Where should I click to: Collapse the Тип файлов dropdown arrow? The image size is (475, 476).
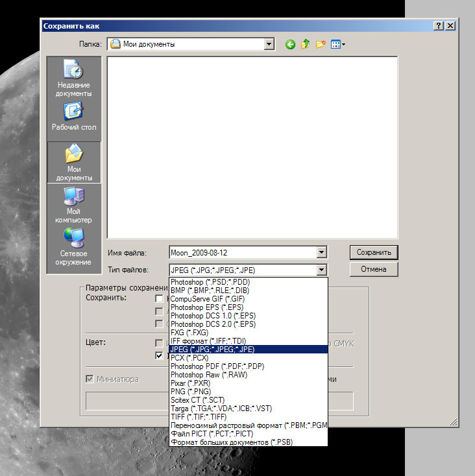point(321,269)
